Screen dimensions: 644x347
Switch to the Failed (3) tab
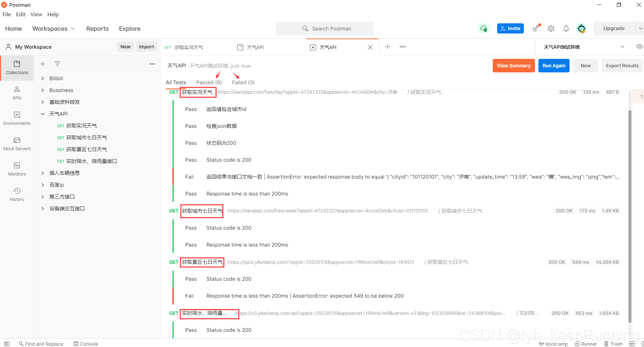click(243, 82)
